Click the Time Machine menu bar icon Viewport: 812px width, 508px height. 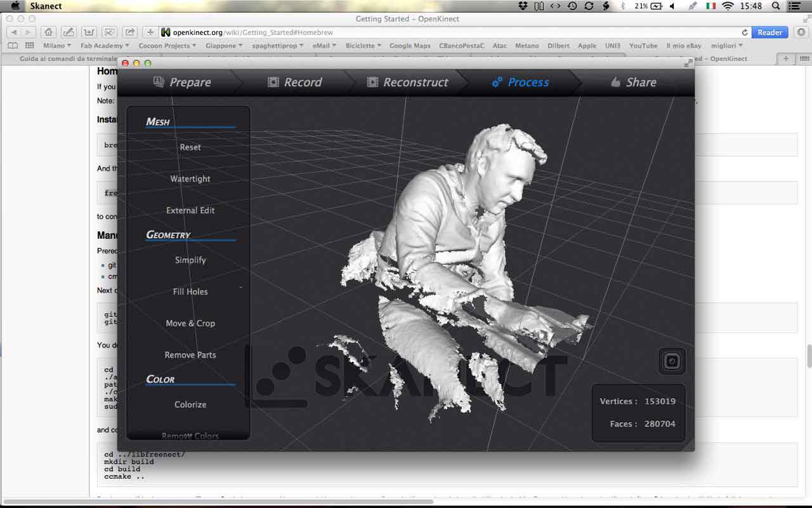(x=572, y=6)
